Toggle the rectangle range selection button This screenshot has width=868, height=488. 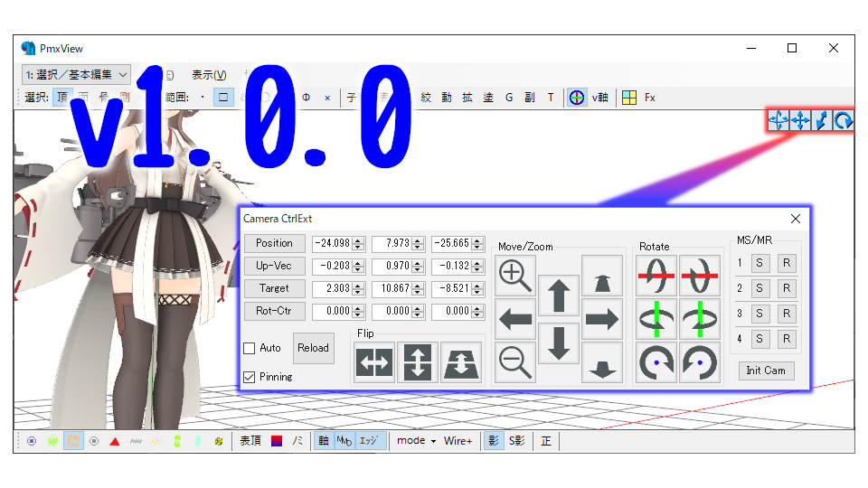tap(223, 98)
